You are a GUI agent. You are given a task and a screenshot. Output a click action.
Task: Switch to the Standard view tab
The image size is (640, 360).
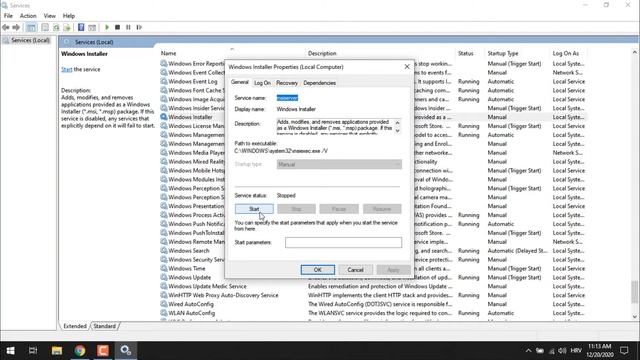tap(104, 326)
